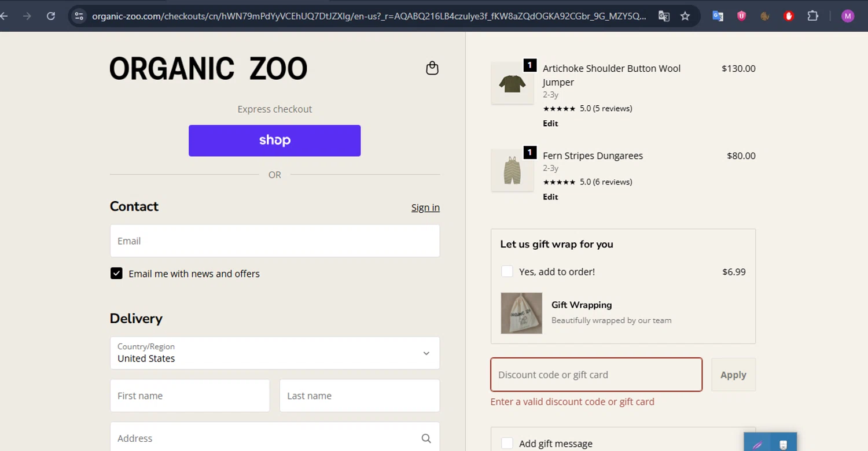The width and height of the screenshot is (868, 451).
Task: Edit the Artichoke Shoulder Button Wool Jumper item
Action: pyautogui.click(x=550, y=123)
